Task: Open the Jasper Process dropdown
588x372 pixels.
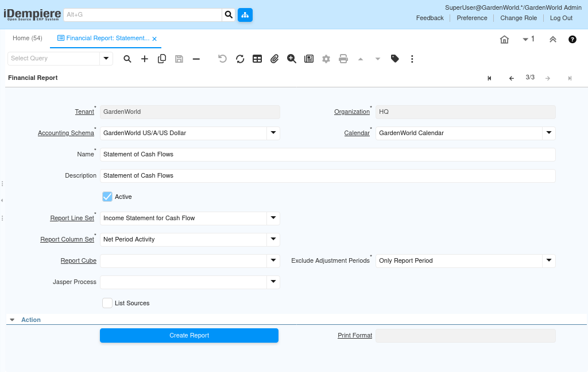Action: tap(273, 282)
